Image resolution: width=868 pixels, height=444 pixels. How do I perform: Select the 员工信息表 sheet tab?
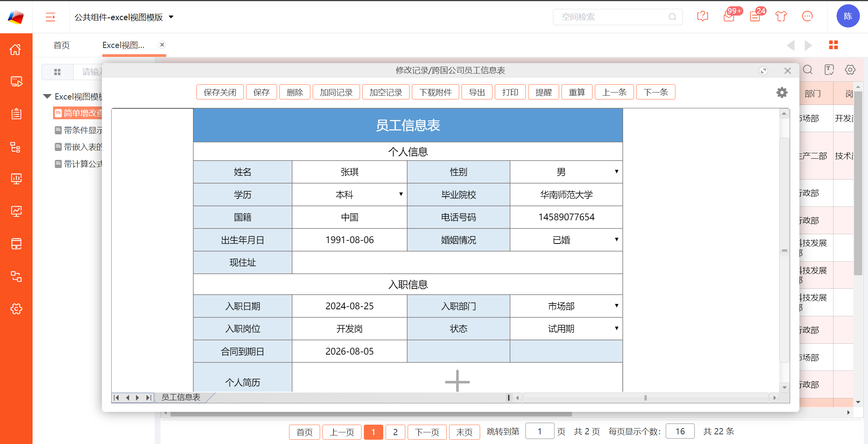click(181, 397)
